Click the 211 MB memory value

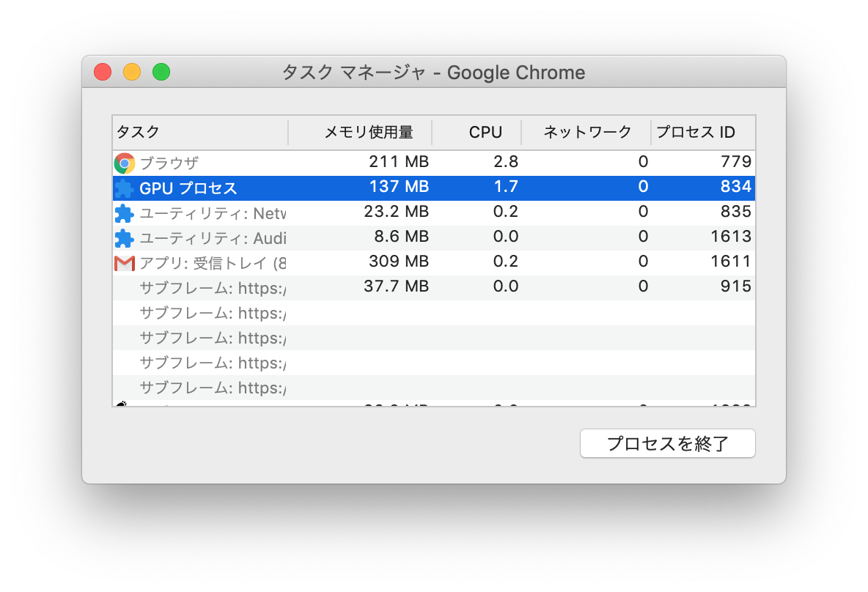coord(399,162)
